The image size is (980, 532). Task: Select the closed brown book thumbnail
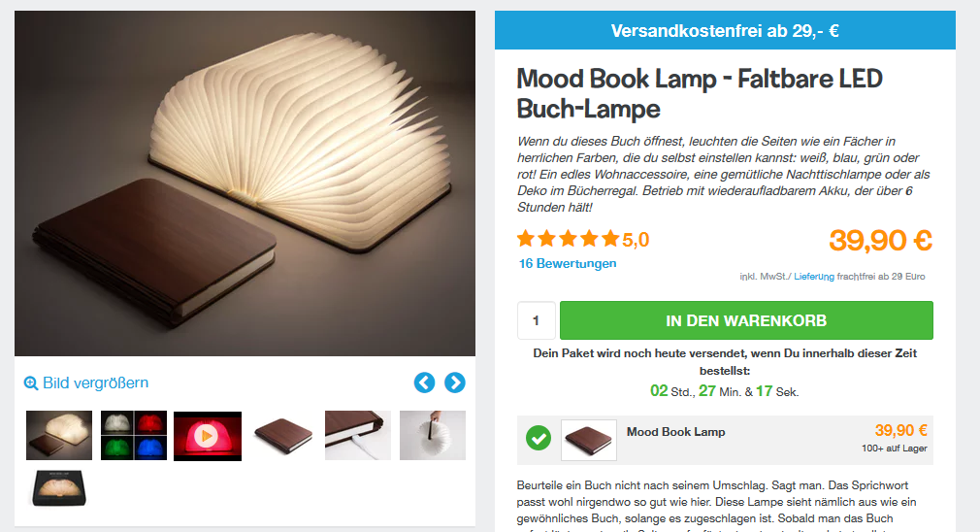tap(283, 435)
